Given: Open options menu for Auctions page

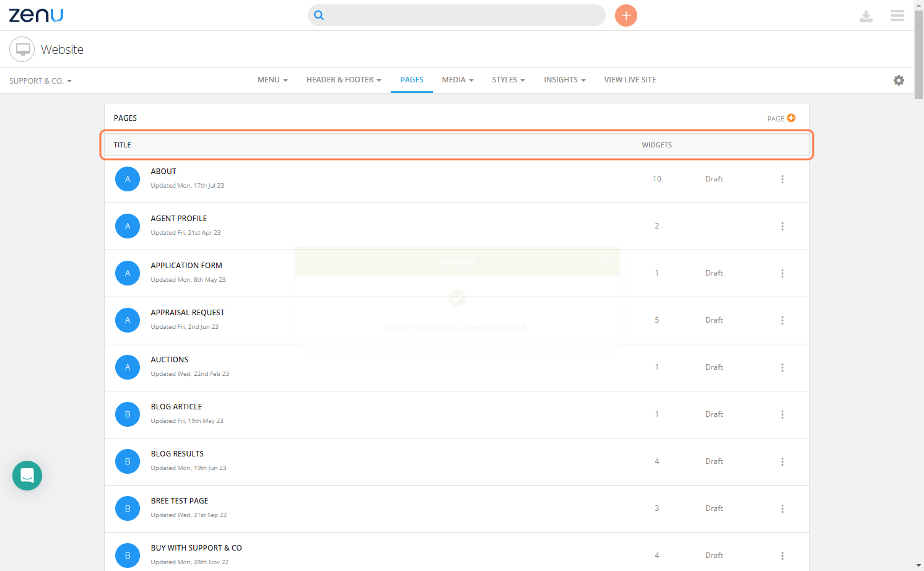Looking at the screenshot, I should [x=782, y=367].
